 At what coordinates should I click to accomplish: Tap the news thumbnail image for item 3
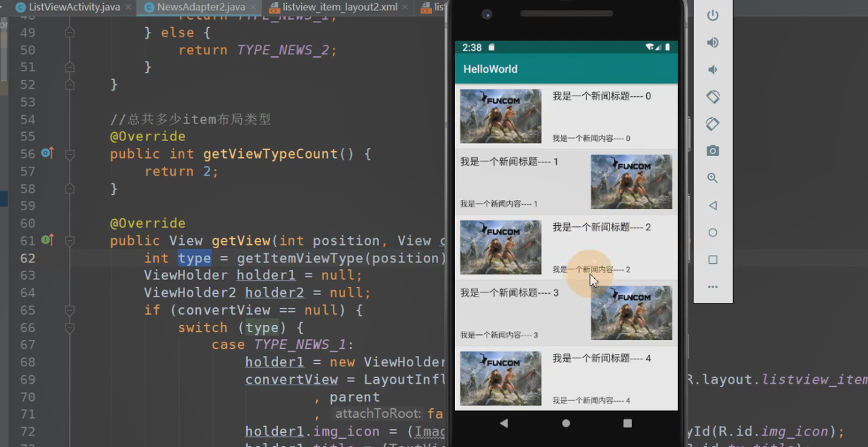pos(631,313)
